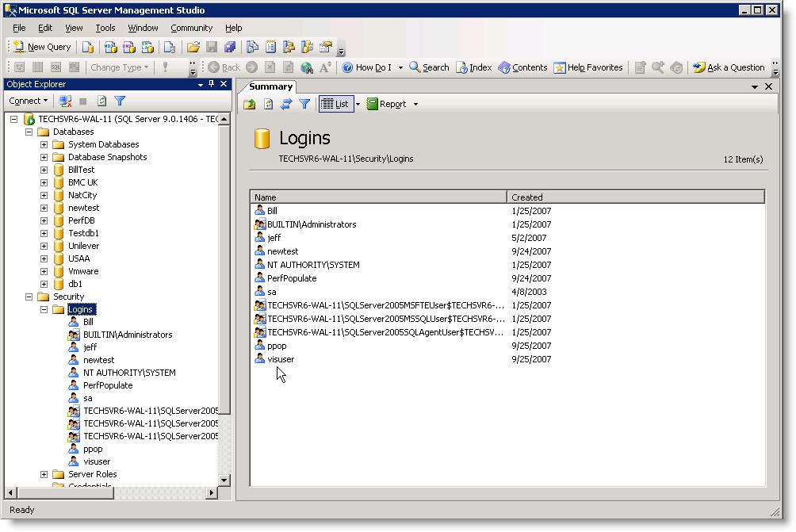Select the Summary tab
The height and width of the screenshot is (532, 796).
coord(270,86)
